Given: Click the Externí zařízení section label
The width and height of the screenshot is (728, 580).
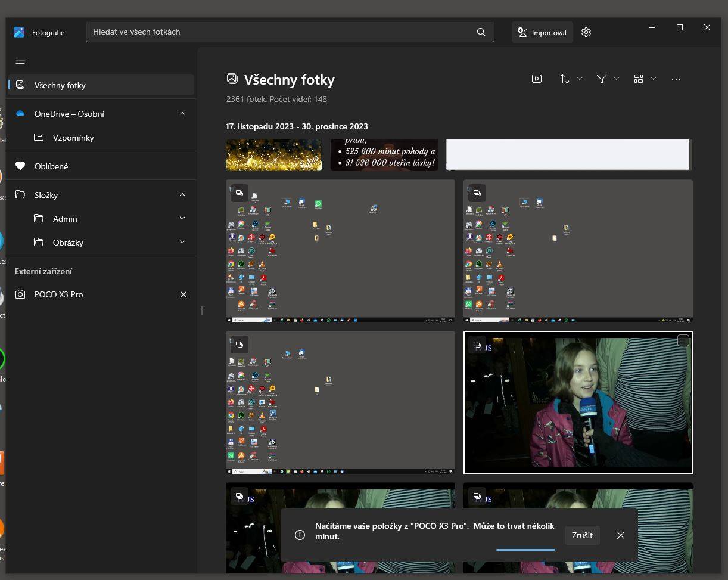Looking at the screenshot, I should coord(43,271).
